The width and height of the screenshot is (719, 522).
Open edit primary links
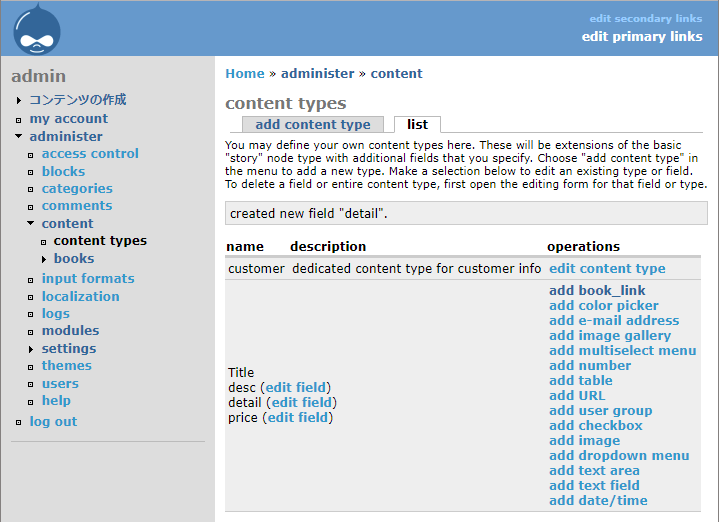tap(642, 37)
